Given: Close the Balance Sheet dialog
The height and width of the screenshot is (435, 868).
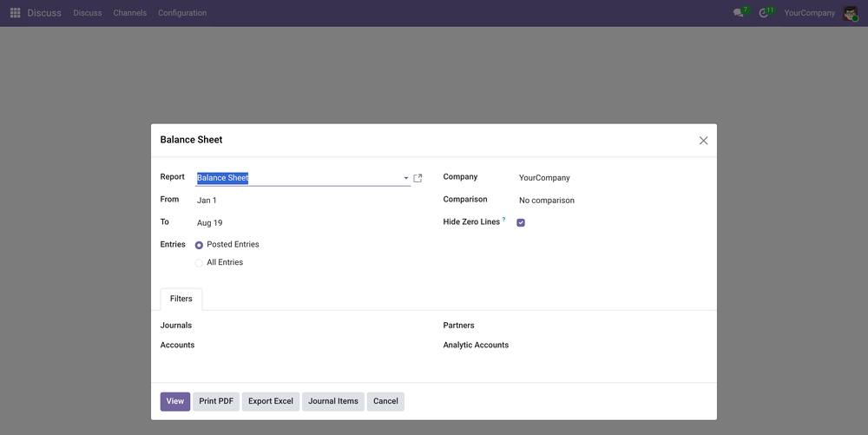Looking at the screenshot, I should pos(704,141).
